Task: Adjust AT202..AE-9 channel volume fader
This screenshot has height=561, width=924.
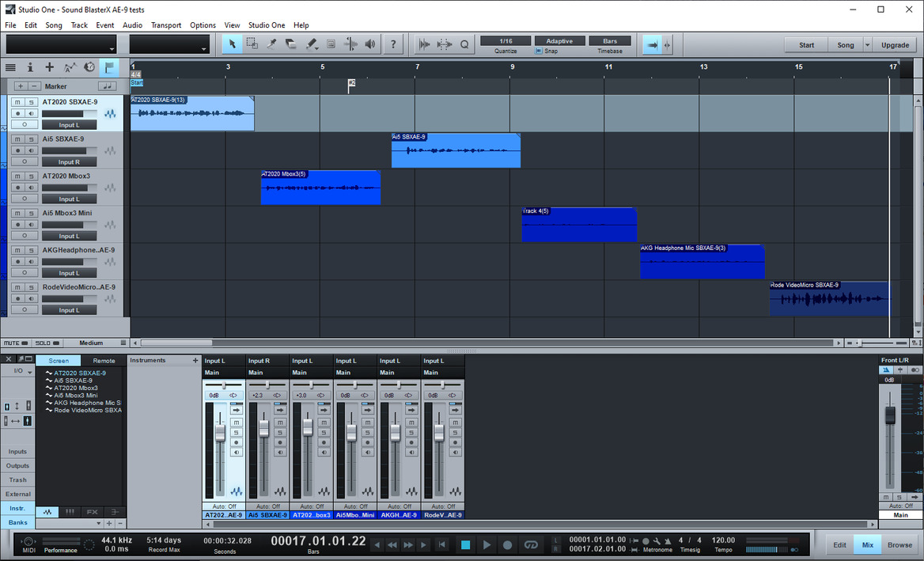Action: pos(221,433)
